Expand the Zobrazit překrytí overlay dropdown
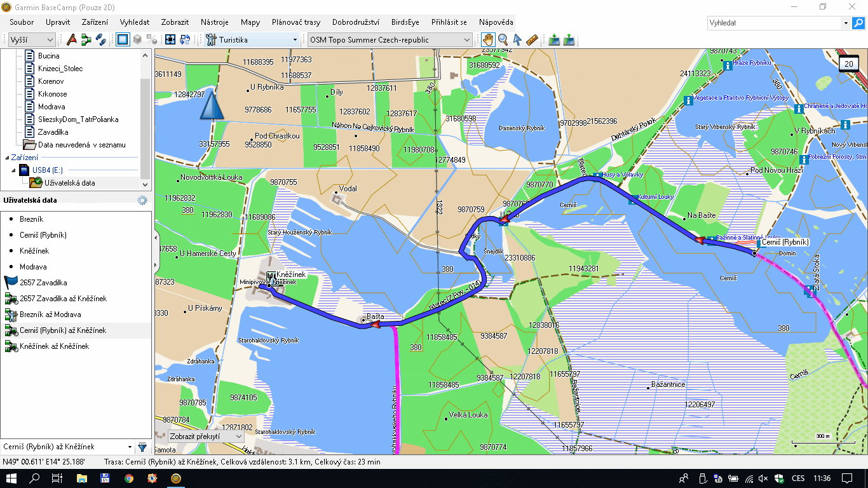Viewport: 868px width, 488px height. [x=207, y=437]
